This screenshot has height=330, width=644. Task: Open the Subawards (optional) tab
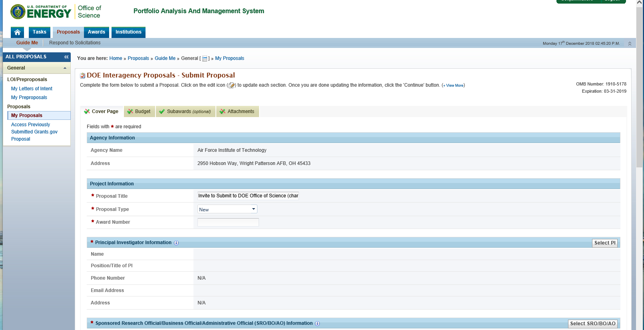point(185,111)
